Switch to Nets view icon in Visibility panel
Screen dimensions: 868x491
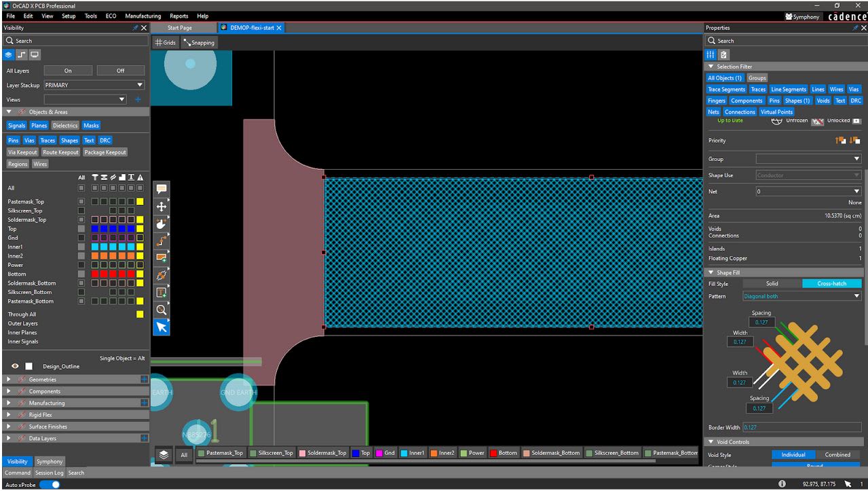pyautogui.click(x=22, y=54)
